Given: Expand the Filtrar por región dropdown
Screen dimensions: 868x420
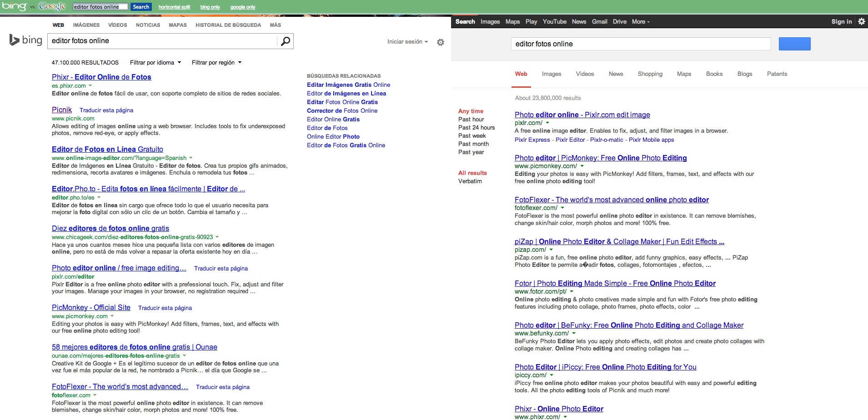Looking at the screenshot, I should [216, 63].
